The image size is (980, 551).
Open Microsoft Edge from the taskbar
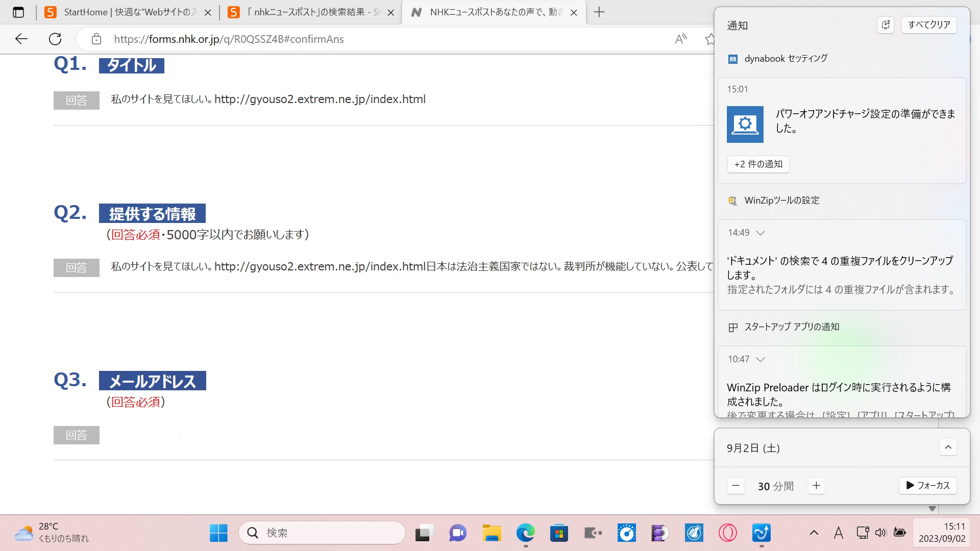coord(526,533)
